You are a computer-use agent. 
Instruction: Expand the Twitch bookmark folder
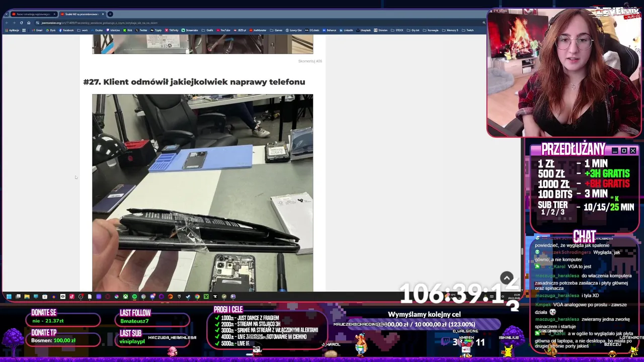point(468,30)
